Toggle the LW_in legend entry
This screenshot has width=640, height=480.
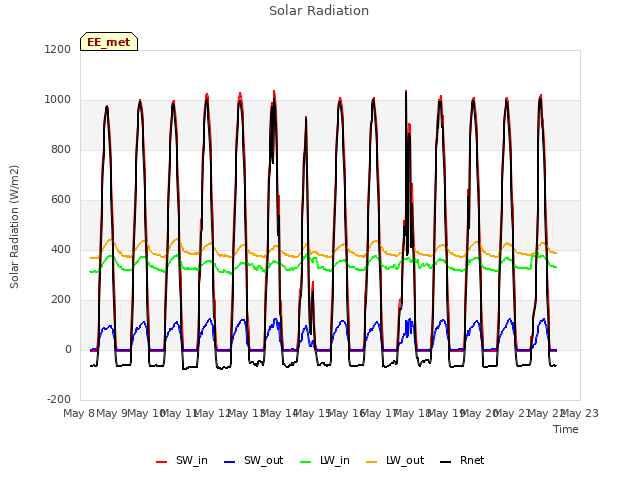click(x=325, y=461)
